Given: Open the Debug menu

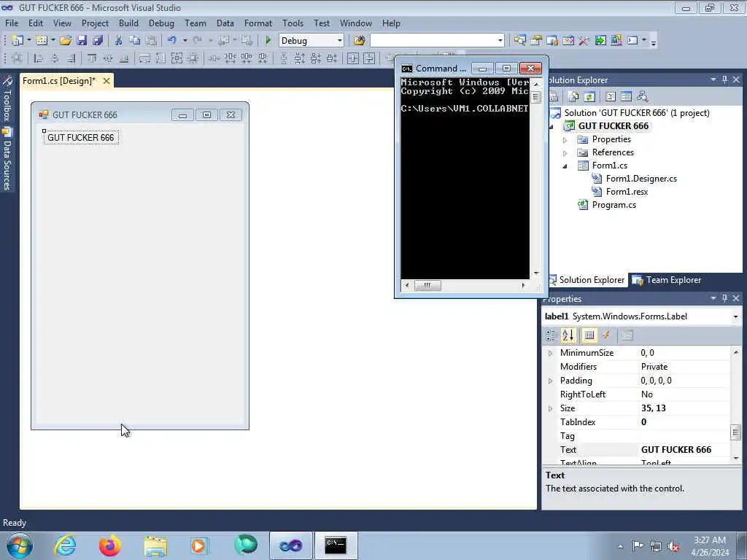Looking at the screenshot, I should tap(161, 23).
